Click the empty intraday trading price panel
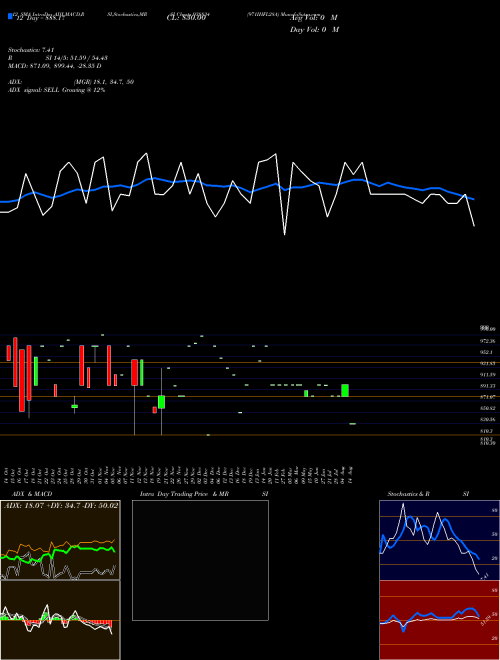Image resolution: width=500 pixels, height=660 pixels. coord(200,560)
